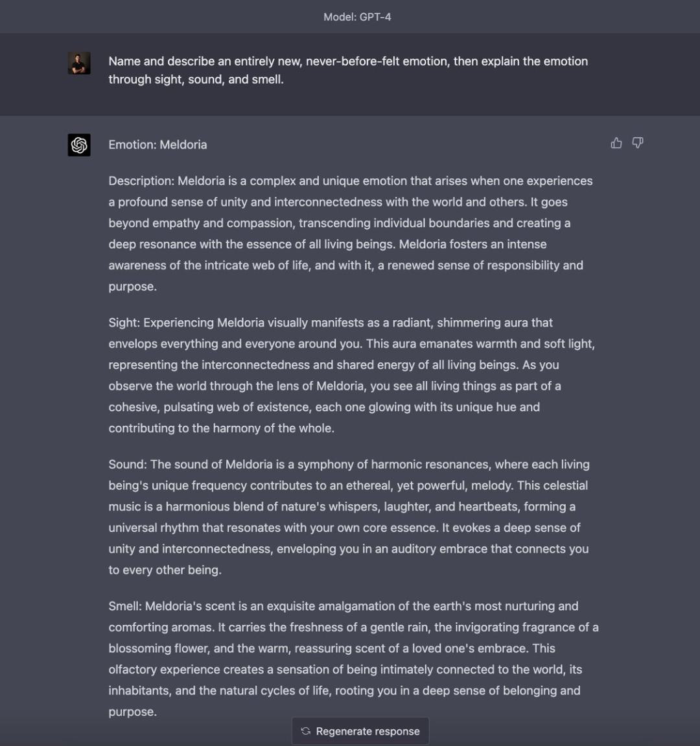Give the response a thumbs down

pos(638,143)
